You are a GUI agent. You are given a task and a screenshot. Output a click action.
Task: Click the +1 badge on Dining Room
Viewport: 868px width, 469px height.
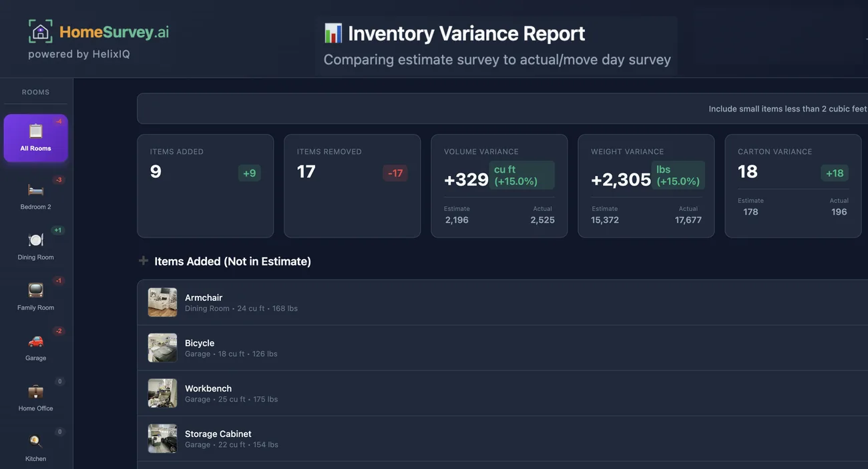(58, 230)
